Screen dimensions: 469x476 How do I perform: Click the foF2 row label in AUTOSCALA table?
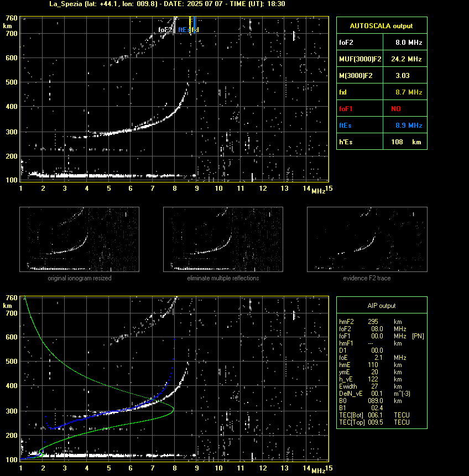click(x=346, y=43)
